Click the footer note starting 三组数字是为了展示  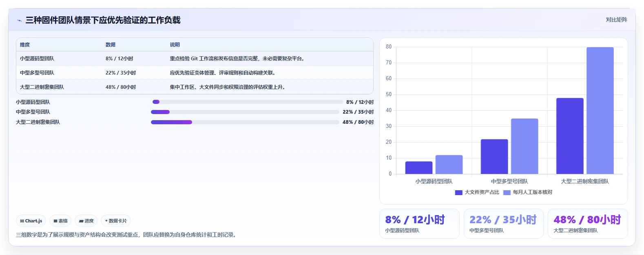coord(127,235)
